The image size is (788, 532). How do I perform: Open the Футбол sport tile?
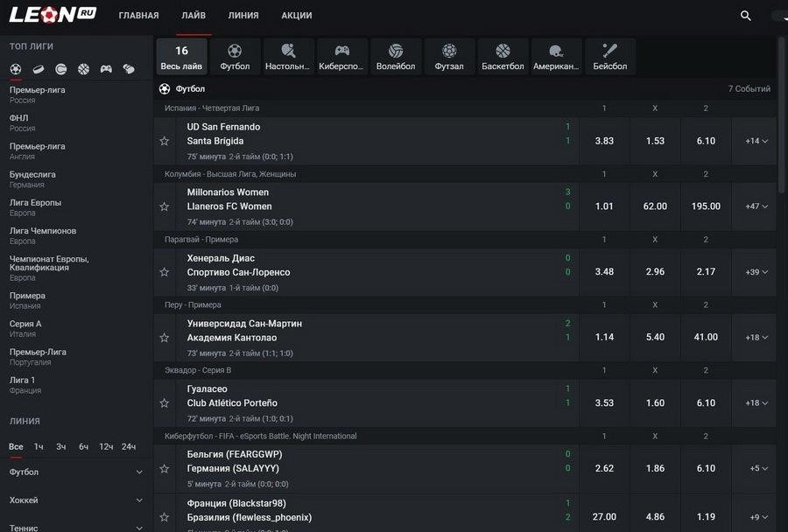pos(235,56)
